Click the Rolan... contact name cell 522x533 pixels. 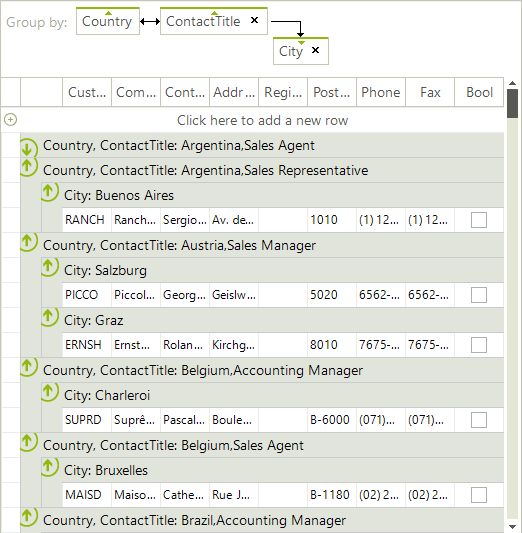tap(185, 345)
